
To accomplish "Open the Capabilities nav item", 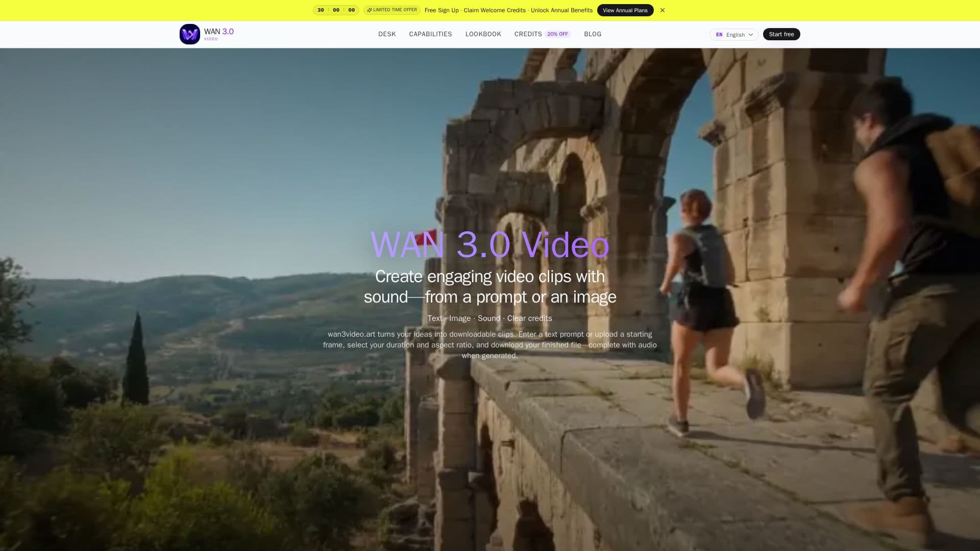I will click(x=430, y=34).
